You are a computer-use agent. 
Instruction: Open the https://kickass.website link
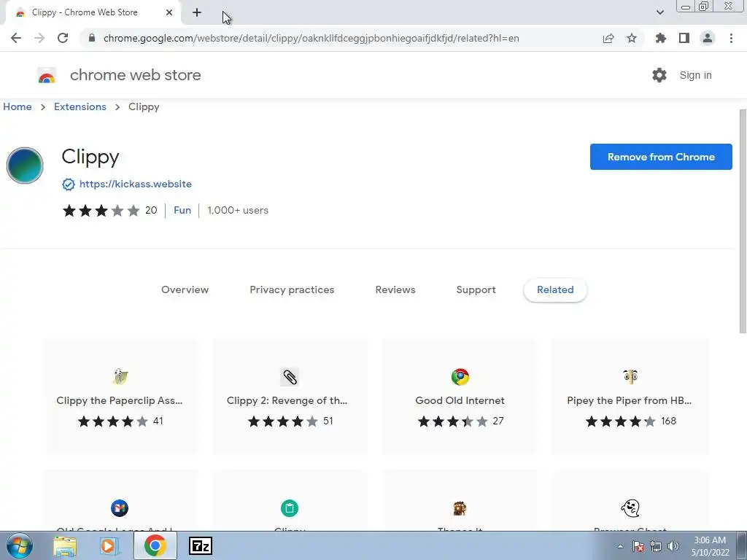click(135, 184)
